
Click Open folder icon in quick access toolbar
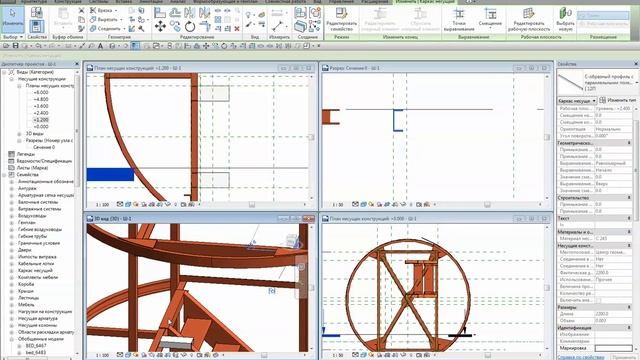pos(7,46)
